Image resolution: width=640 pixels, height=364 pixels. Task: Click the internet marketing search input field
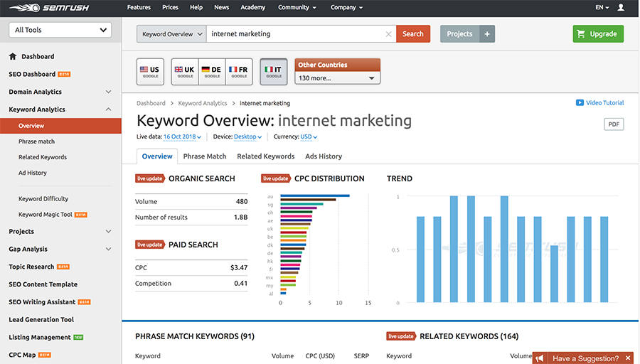295,34
